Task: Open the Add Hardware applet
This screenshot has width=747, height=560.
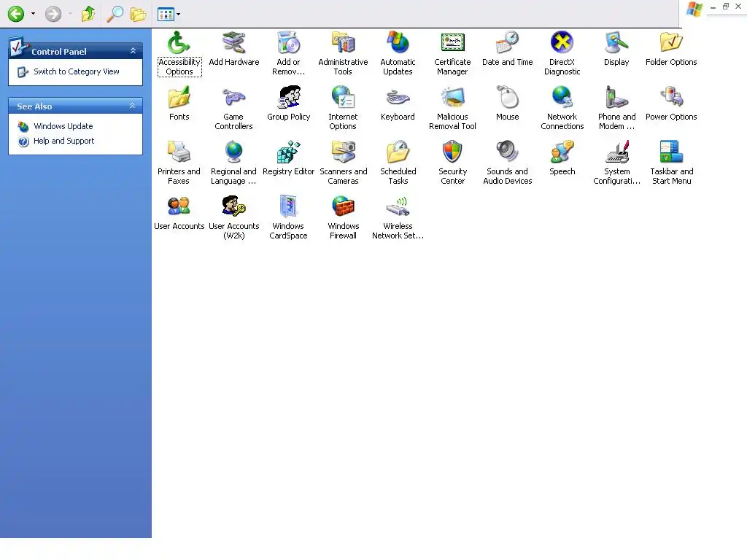Action: [234, 49]
